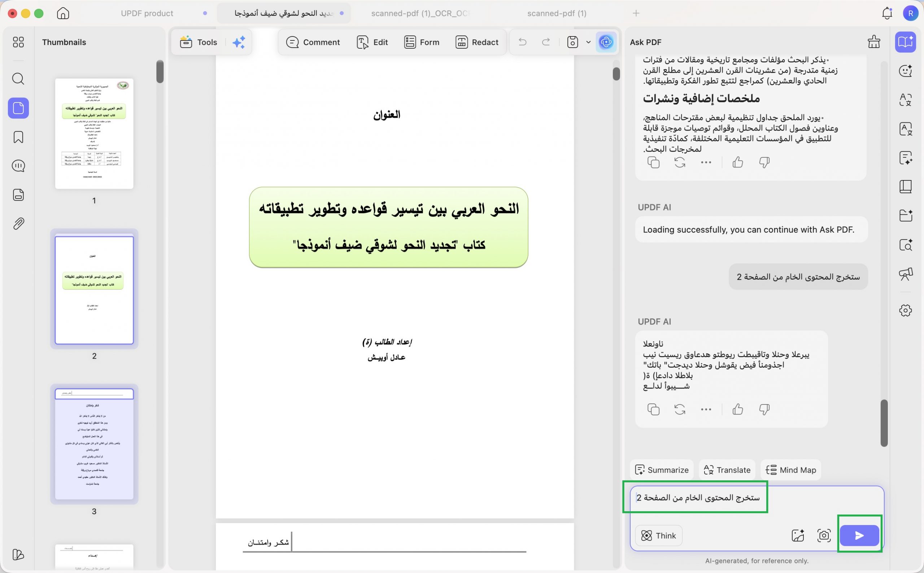Open the settings gear in right sidebar
The width and height of the screenshot is (924, 573).
(x=906, y=310)
